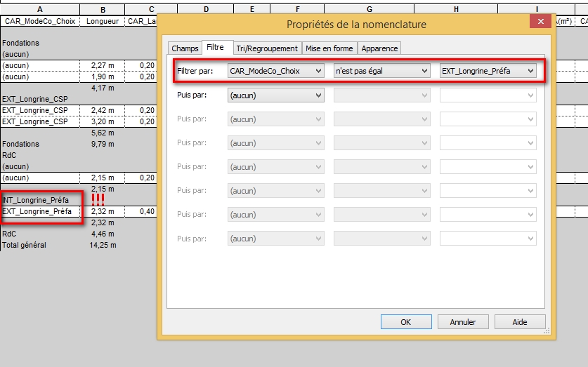
Task: Click the Aide button
Action: point(520,322)
